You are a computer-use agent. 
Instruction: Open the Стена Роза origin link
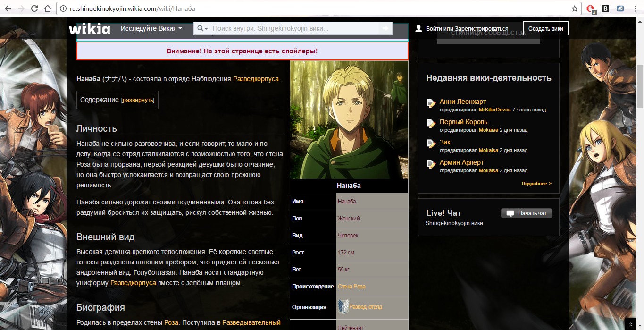coord(351,287)
